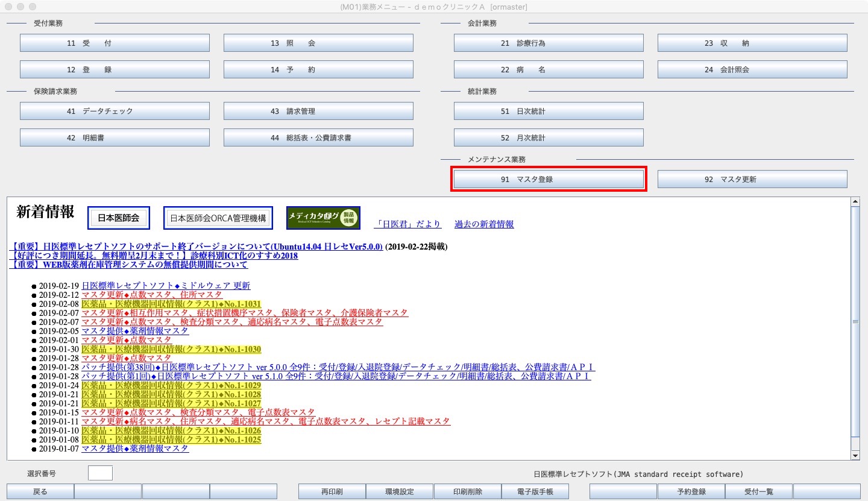Screen dimensions: 868x501
Task: Open 24 会計照会 button
Action: point(752,69)
